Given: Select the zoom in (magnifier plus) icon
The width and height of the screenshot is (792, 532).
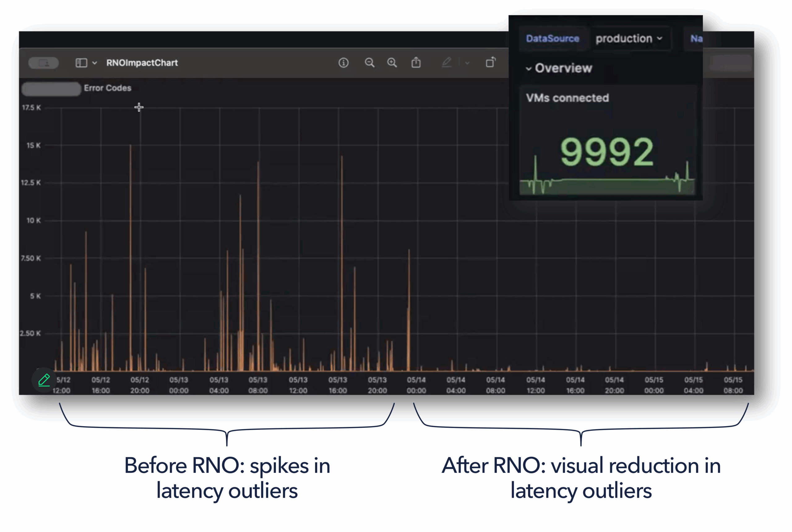Looking at the screenshot, I should [x=392, y=63].
